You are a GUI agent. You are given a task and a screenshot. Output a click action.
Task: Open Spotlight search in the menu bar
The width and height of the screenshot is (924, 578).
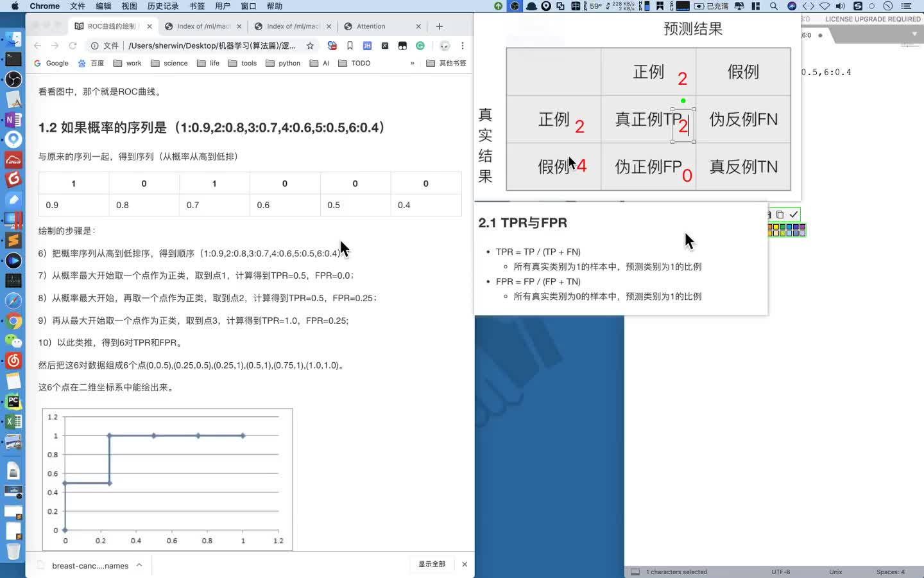[774, 6]
